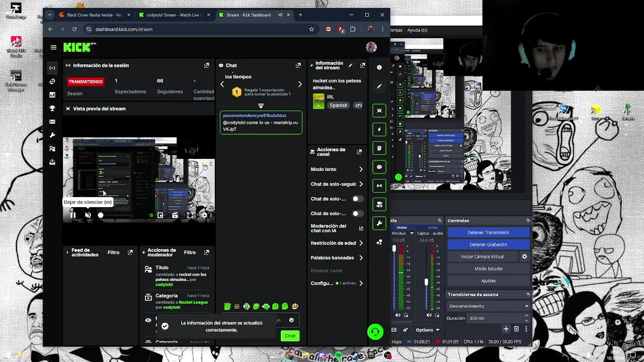
Task: Open Mic/Aux source dropdown arrow
Action: (x=412, y=233)
